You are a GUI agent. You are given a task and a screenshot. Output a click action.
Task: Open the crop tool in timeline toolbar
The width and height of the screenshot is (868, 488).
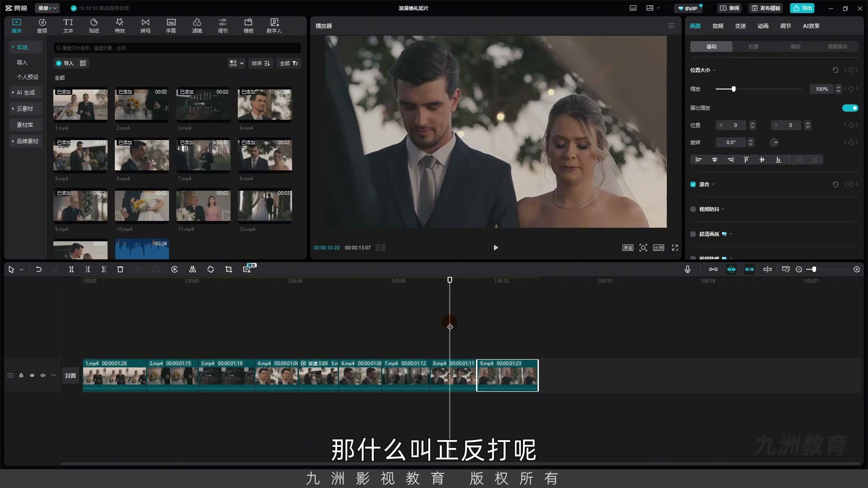tap(229, 269)
